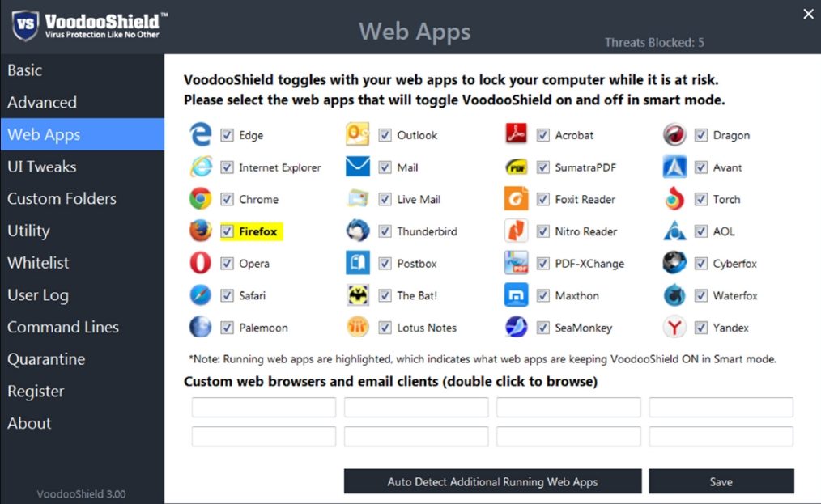Click the PDF-XChange icon
This screenshot has width=821, height=504.
pyautogui.click(x=517, y=263)
